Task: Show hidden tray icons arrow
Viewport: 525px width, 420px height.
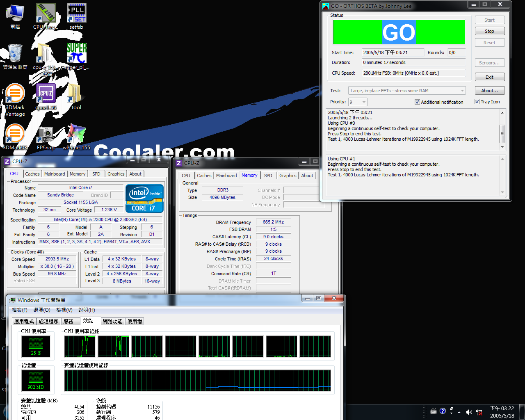Action: [459, 412]
